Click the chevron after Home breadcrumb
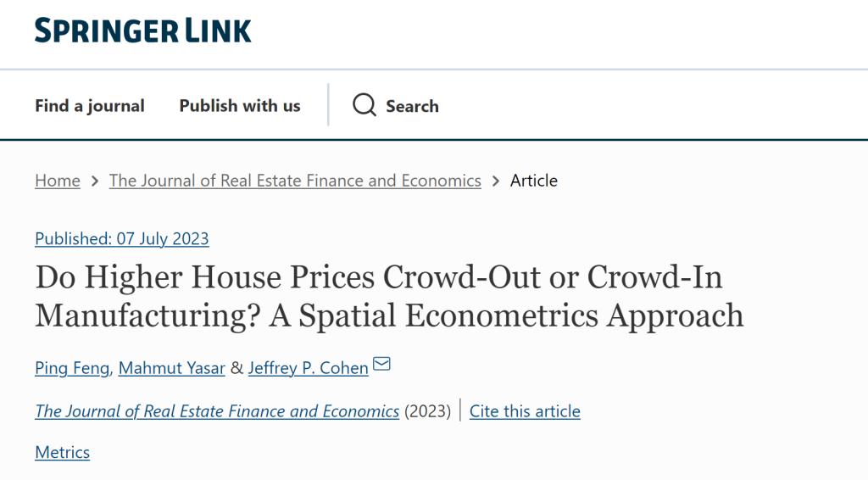 94,181
